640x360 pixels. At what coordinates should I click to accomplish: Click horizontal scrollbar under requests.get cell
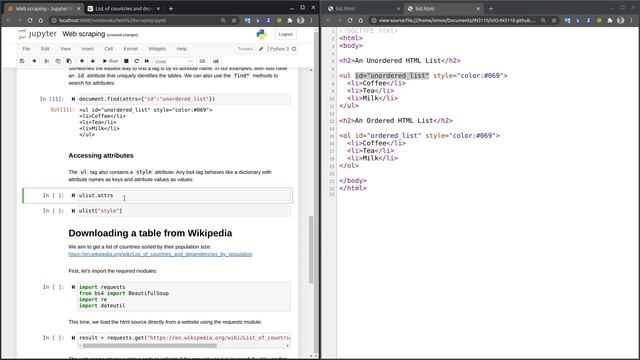click(149, 346)
